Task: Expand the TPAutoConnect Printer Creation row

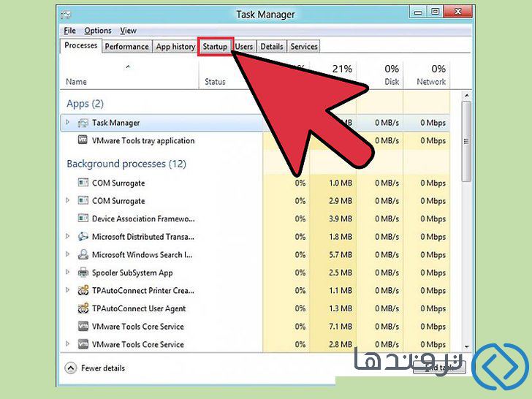Action: click(x=67, y=289)
